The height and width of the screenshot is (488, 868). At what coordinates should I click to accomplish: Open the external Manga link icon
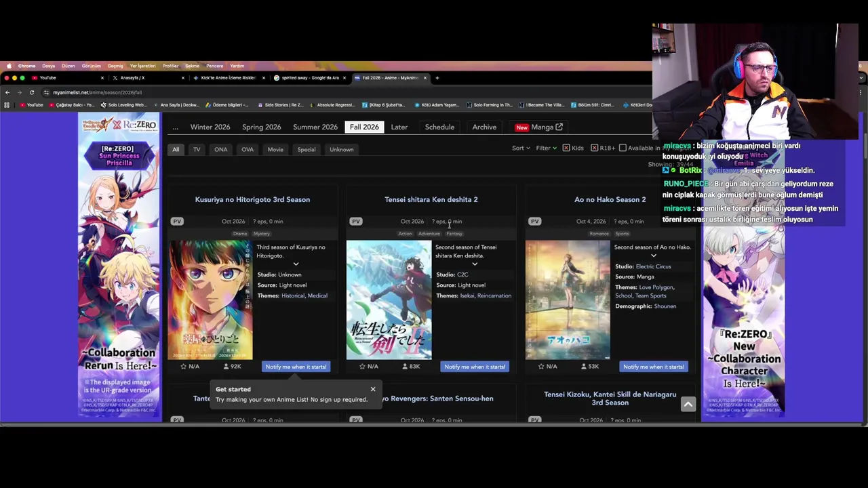coord(559,127)
